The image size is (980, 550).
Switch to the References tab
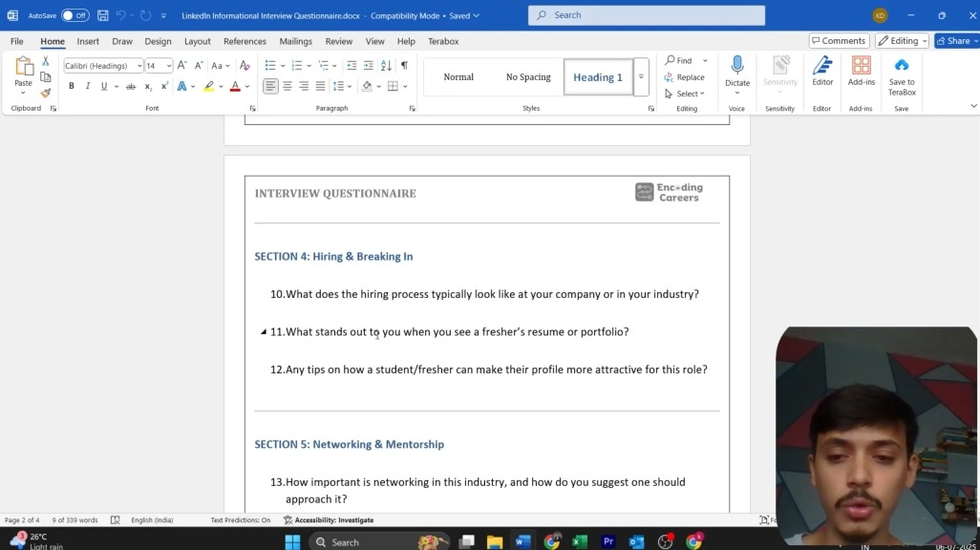[x=245, y=41]
